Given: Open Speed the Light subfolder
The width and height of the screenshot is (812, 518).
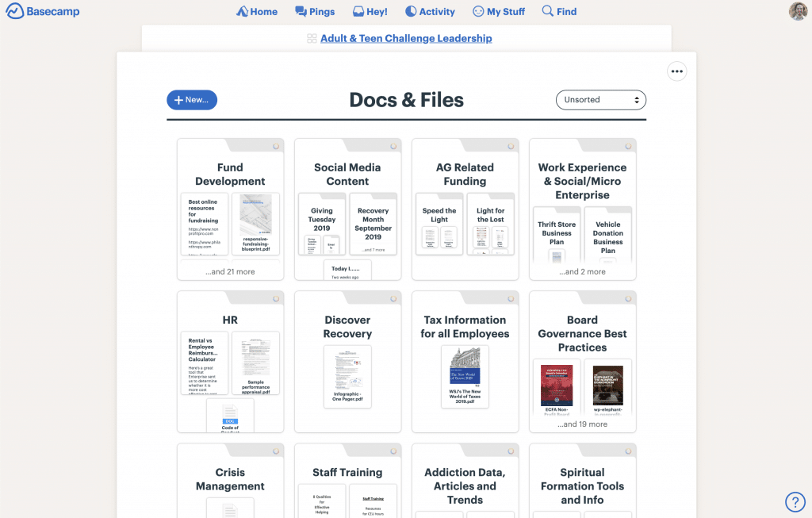Looking at the screenshot, I should 439,224.
